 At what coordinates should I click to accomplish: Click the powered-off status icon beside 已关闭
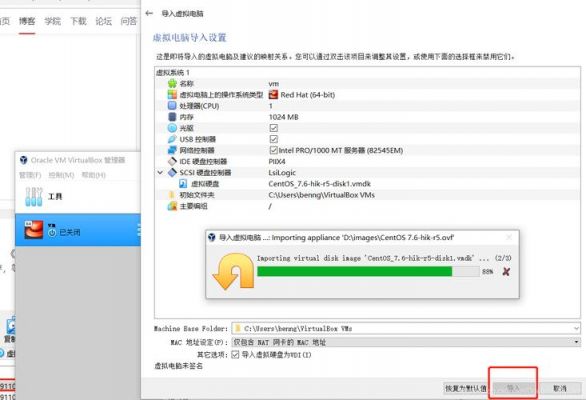pyautogui.click(x=52, y=233)
